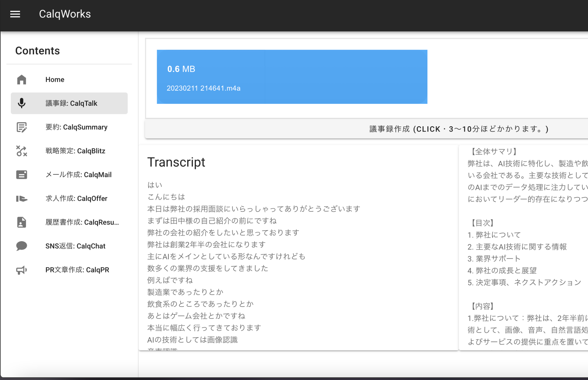Open the hamburger navigation menu
This screenshot has height=380, width=588.
pos(15,14)
